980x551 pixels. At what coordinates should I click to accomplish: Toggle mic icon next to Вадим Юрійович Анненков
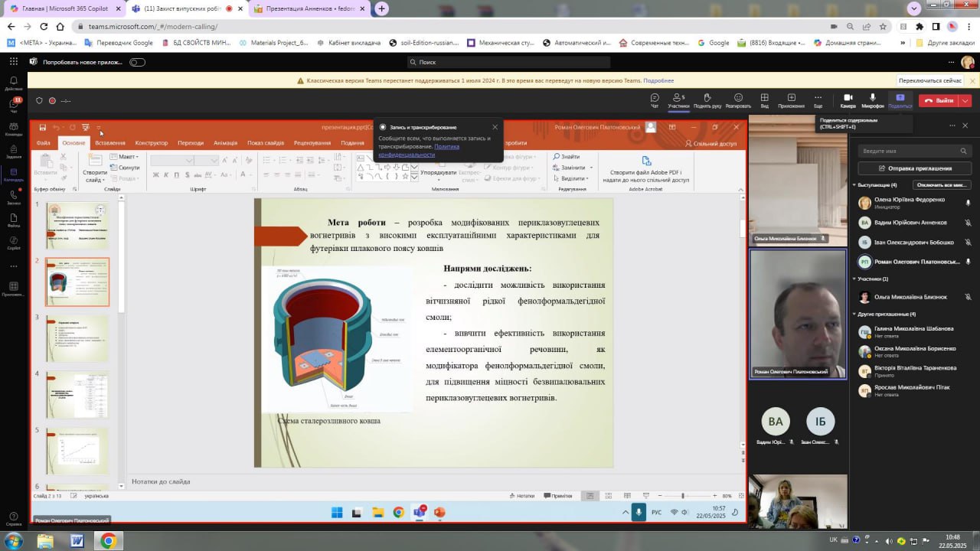(x=968, y=223)
